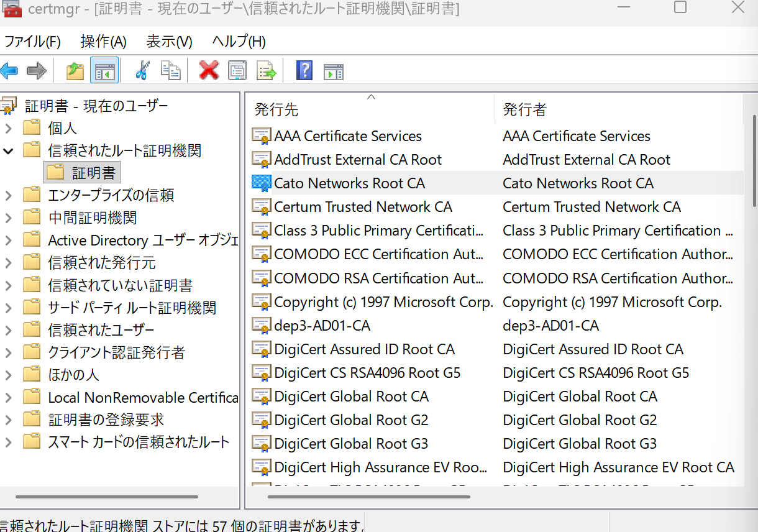Collapse the 信頼されたルート証明機関 node
The image size is (758, 532).
[x=8, y=151]
